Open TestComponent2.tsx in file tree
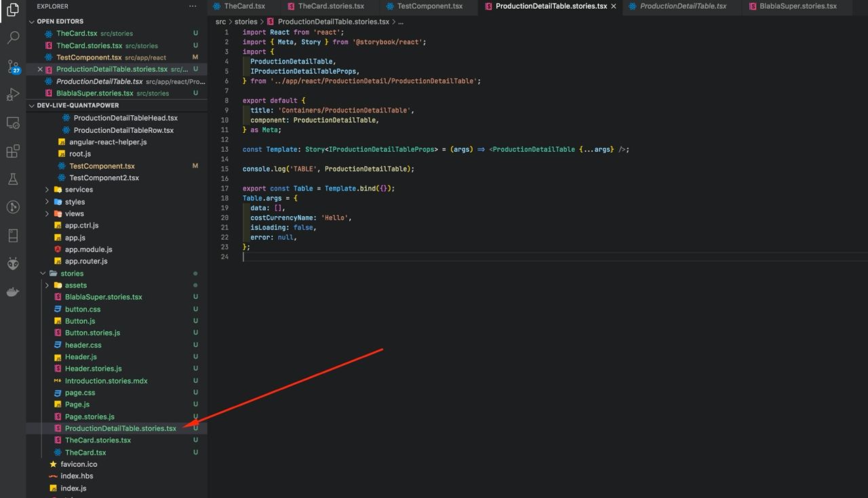The width and height of the screenshot is (868, 498). [x=104, y=178]
